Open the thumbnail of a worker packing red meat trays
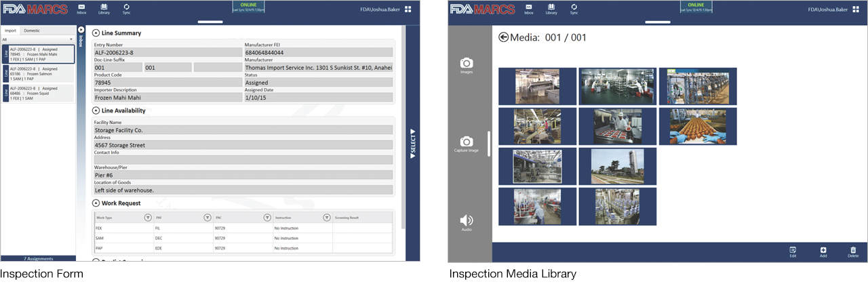868x284 pixels. click(617, 126)
